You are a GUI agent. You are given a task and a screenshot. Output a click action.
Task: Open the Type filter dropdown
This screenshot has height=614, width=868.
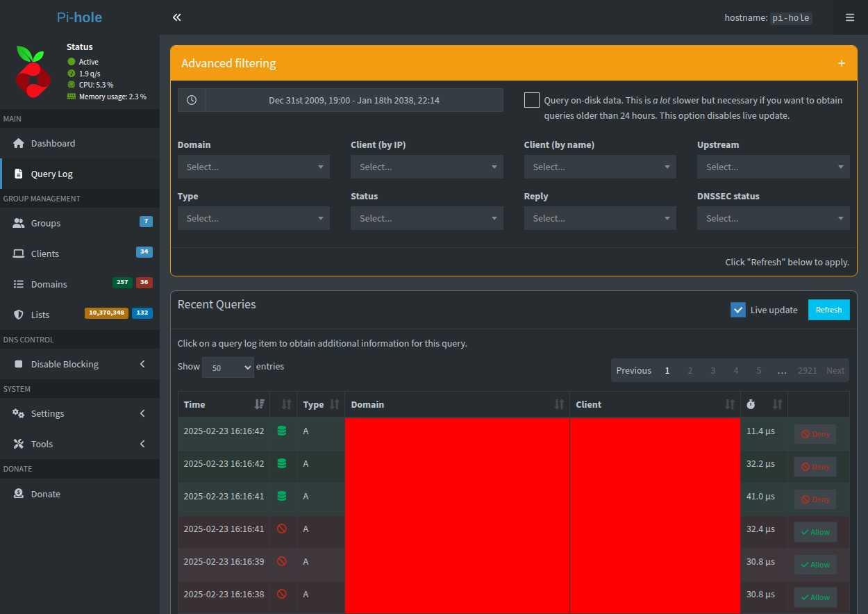click(253, 218)
